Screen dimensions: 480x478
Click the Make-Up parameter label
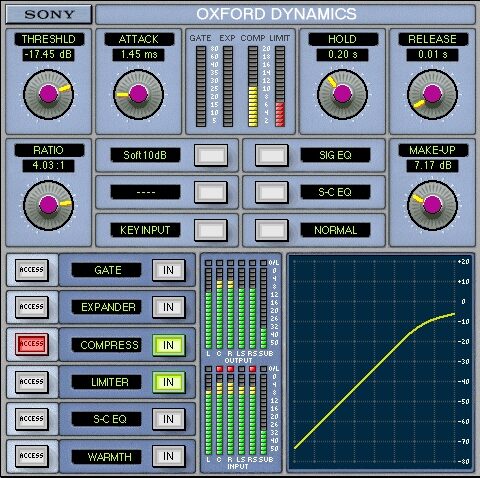click(433, 150)
